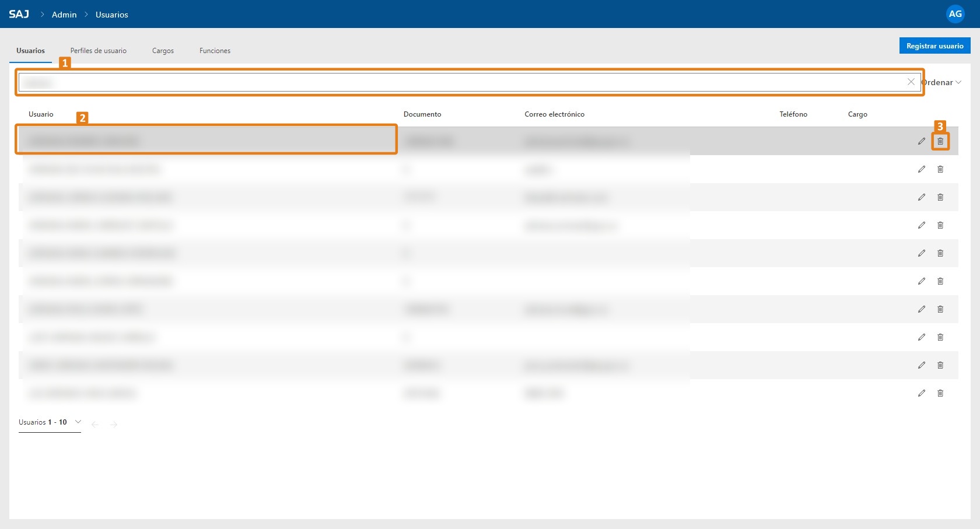
Task: Clear the search field with the X icon
Action: (911, 82)
